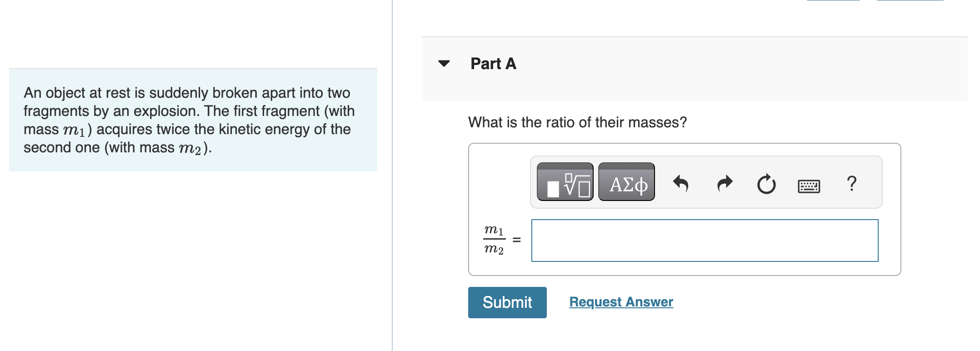The image size is (980, 351).
Task: Submit your answer for Part A
Action: click(507, 302)
